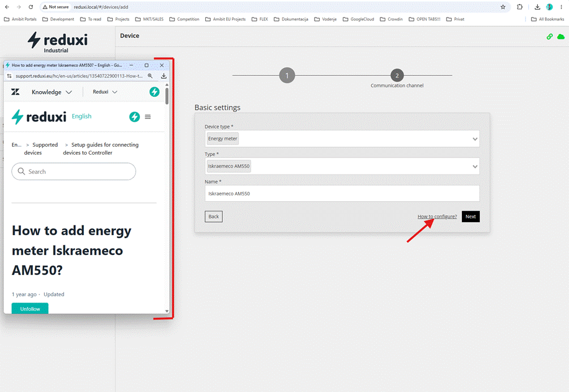Image resolution: width=569 pixels, height=392 pixels.
Task: Open the Chrome profile avatar
Action: (x=549, y=7)
